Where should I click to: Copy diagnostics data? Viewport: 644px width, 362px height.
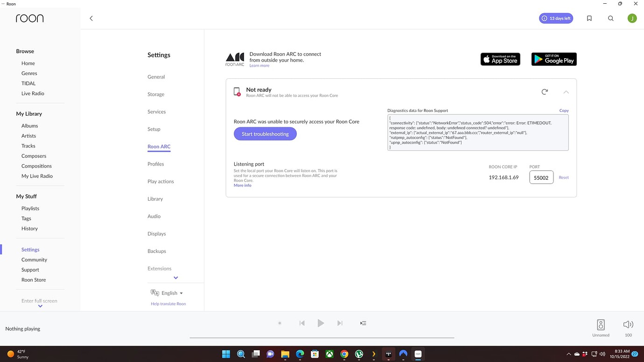pyautogui.click(x=564, y=111)
